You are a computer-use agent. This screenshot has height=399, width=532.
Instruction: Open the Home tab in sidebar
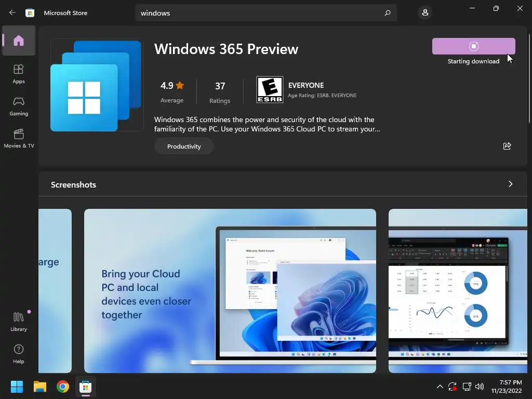19,41
